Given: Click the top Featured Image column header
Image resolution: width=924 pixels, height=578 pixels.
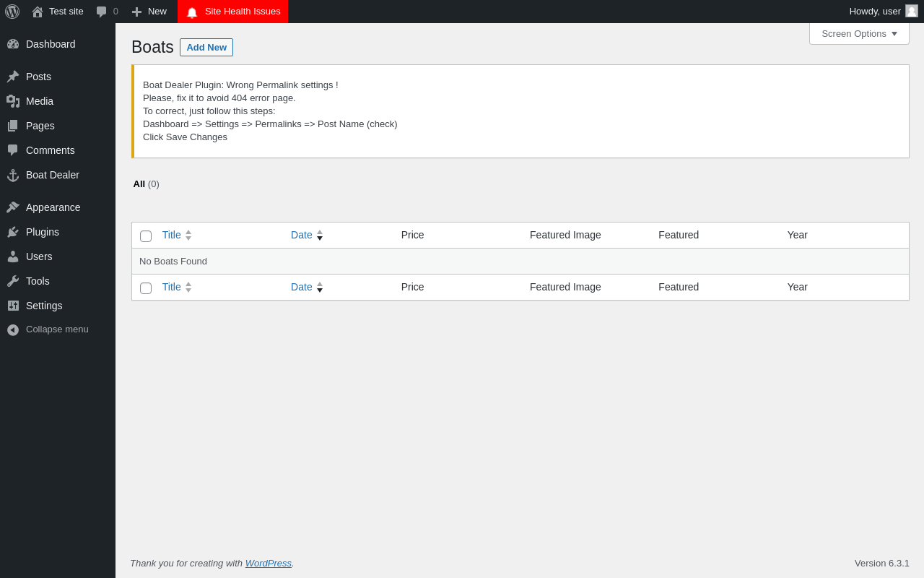Looking at the screenshot, I should pyautogui.click(x=565, y=235).
